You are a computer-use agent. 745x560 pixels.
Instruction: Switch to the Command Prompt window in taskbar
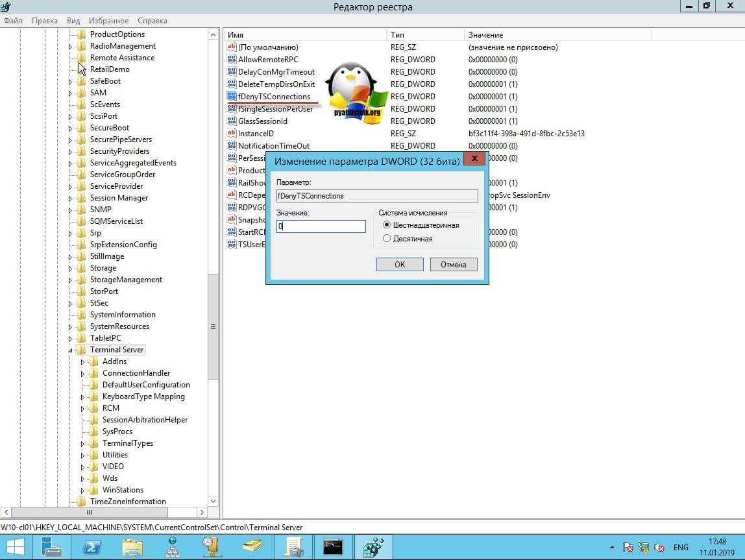(x=333, y=547)
